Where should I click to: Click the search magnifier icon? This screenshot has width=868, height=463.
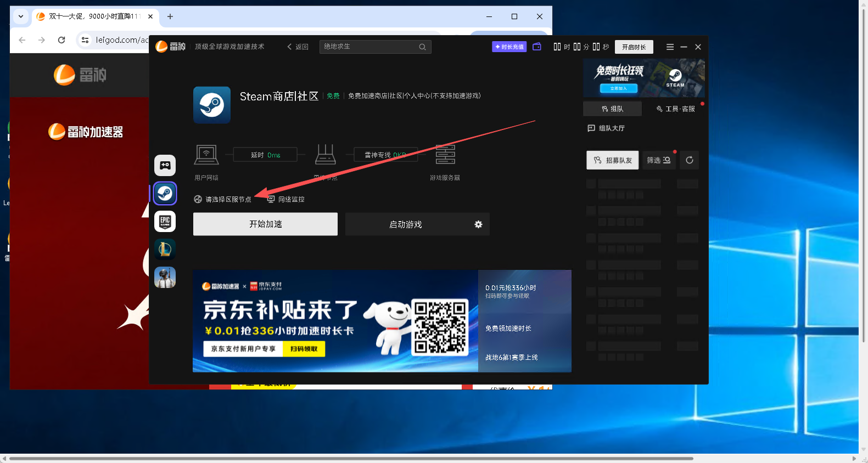pos(422,47)
